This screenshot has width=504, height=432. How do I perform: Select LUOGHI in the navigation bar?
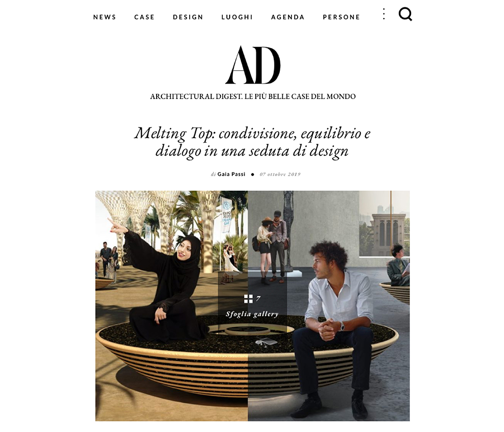[x=237, y=17]
